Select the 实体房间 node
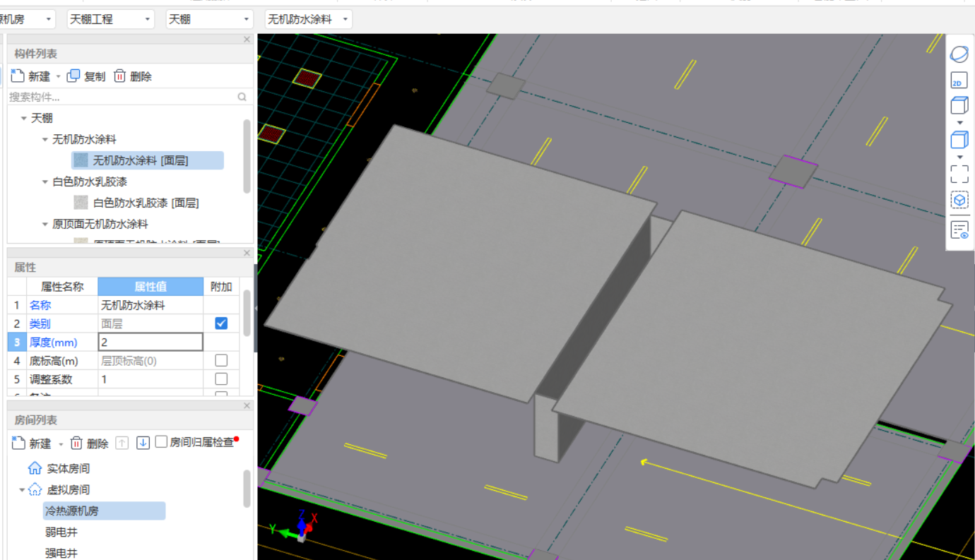975x560 pixels. [x=69, y=468]
